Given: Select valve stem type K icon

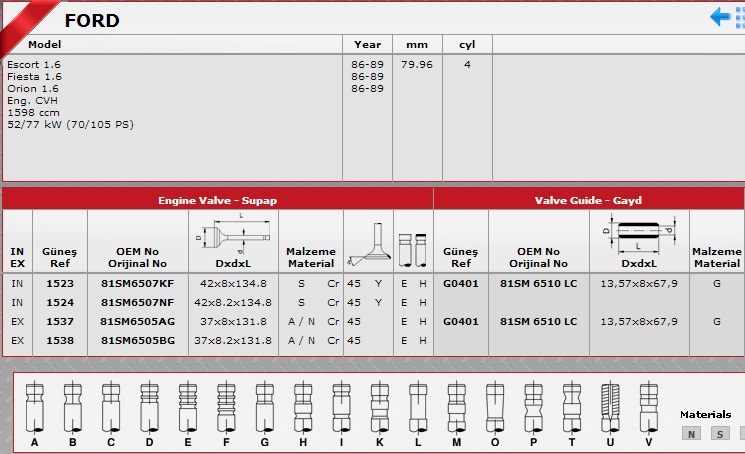Looking at the screenshot, I should click(380, 407).
